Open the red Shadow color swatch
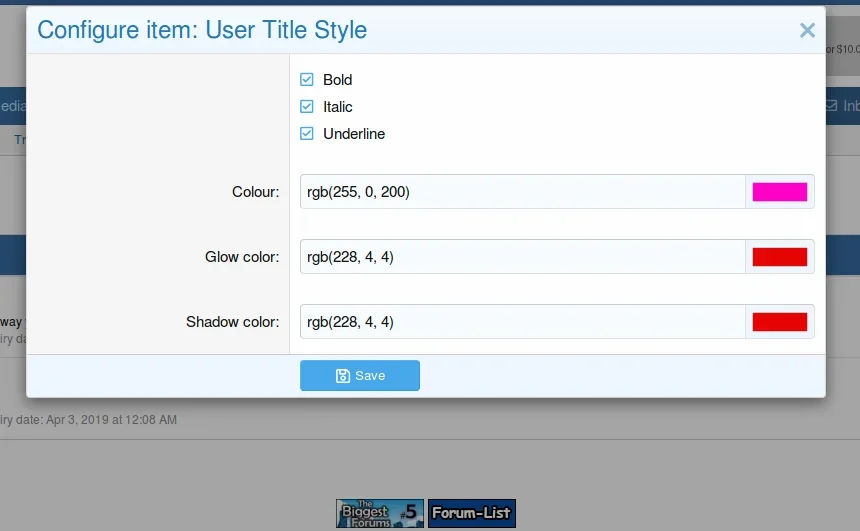Image resolution: width=860 pixels, height=531 pixels. [779, 322]
